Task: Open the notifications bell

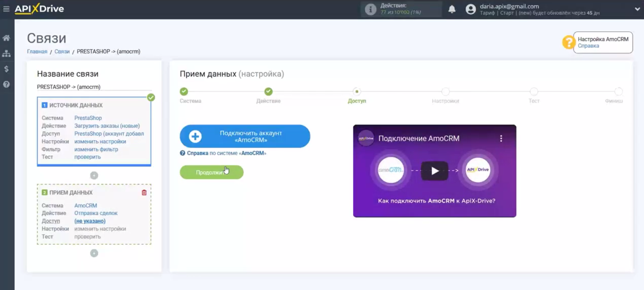Action: 452,9
